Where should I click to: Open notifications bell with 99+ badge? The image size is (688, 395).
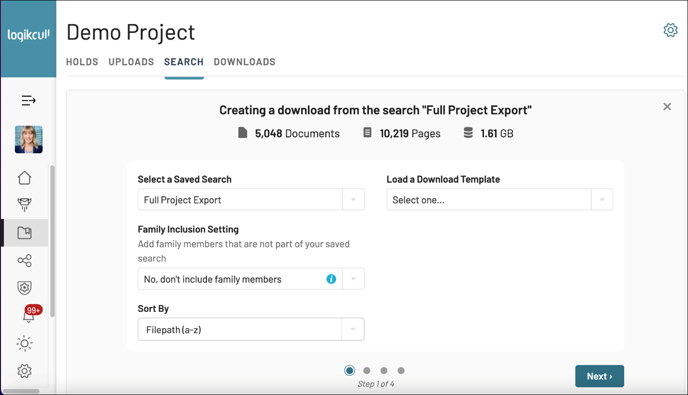(29, 313)
